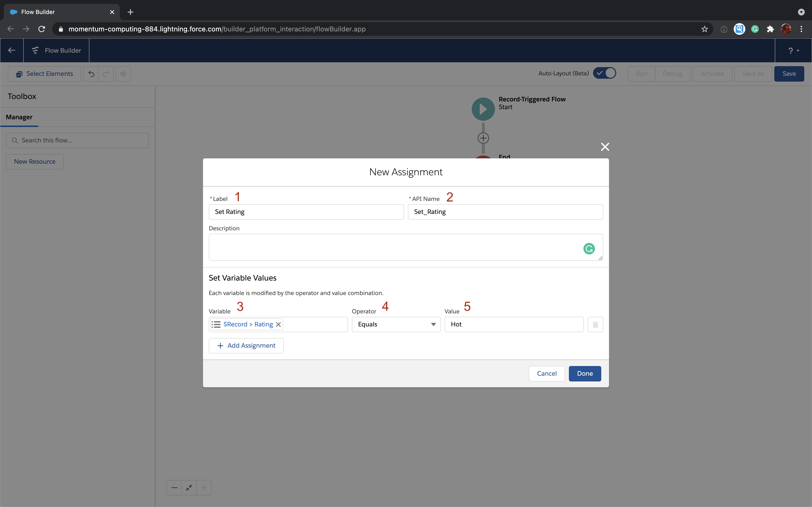Click the back arrow in the Flow Builder header

point(12,50)
